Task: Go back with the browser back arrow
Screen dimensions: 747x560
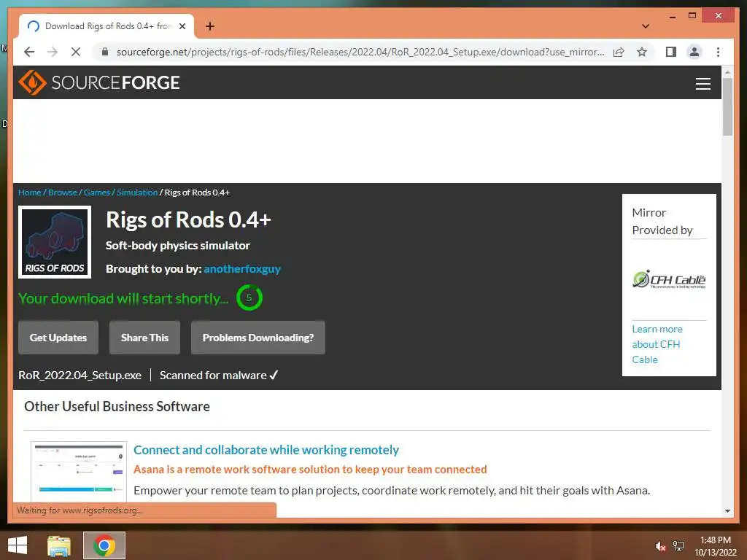Action: (29, 52)
